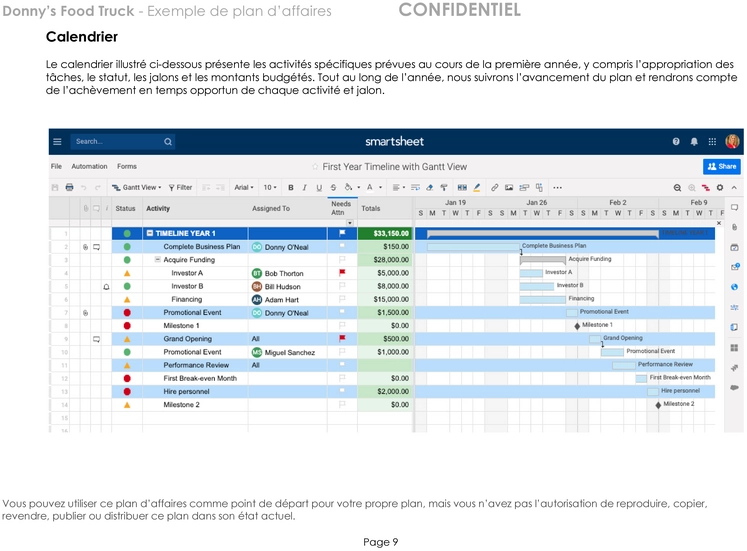Click the format painter icon

click(444, 188)
